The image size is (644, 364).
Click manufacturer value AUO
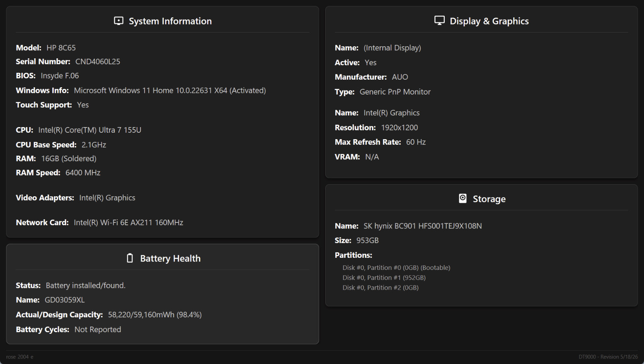point(400,77)
